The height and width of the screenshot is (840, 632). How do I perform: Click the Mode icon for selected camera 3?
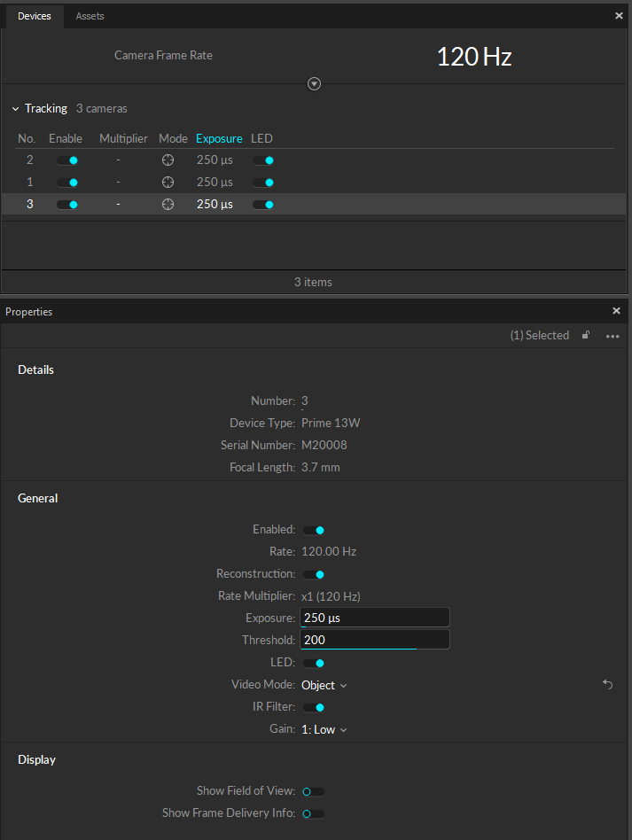[x=168, y=204]
